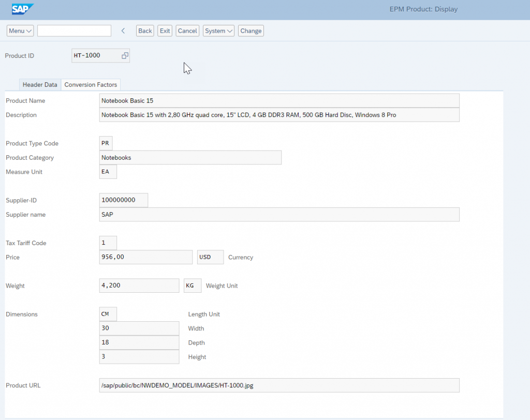Click the Depth field 18
The image size is (530, 420).
pyautogui.click(x=139, y=342)
